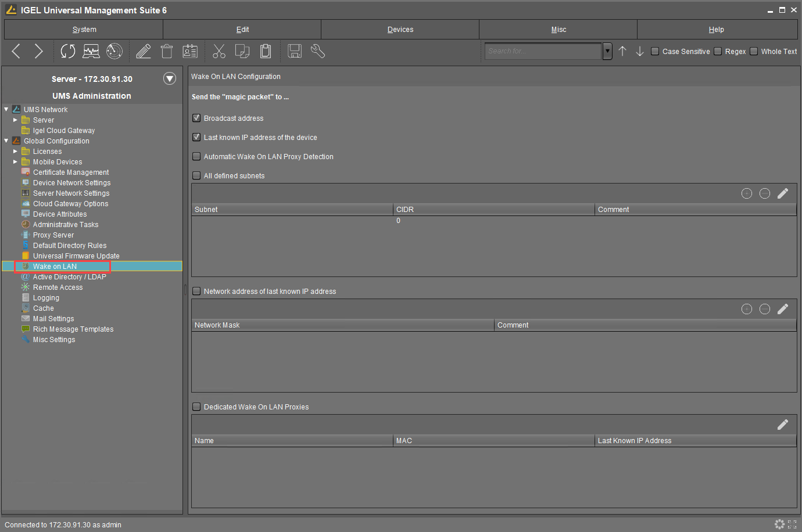Collapse the Global Configuration tree node
This screenshot has width=802, height=532.
[6, 141]
